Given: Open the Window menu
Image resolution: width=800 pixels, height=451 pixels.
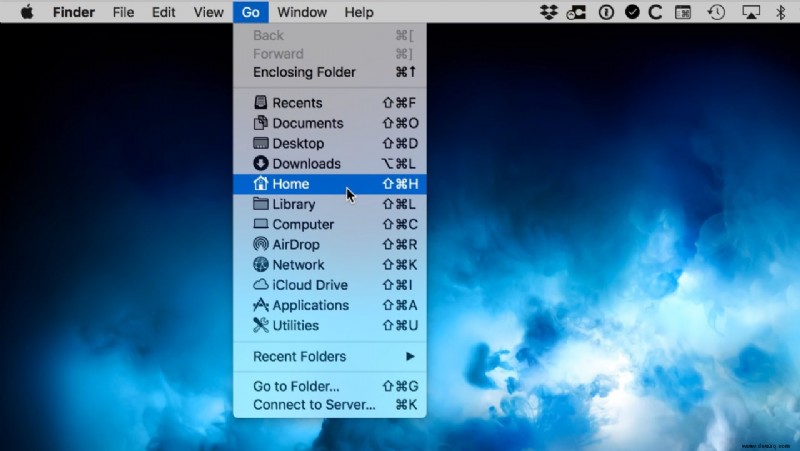Looking at the screenshot, I should click(302, 12).
